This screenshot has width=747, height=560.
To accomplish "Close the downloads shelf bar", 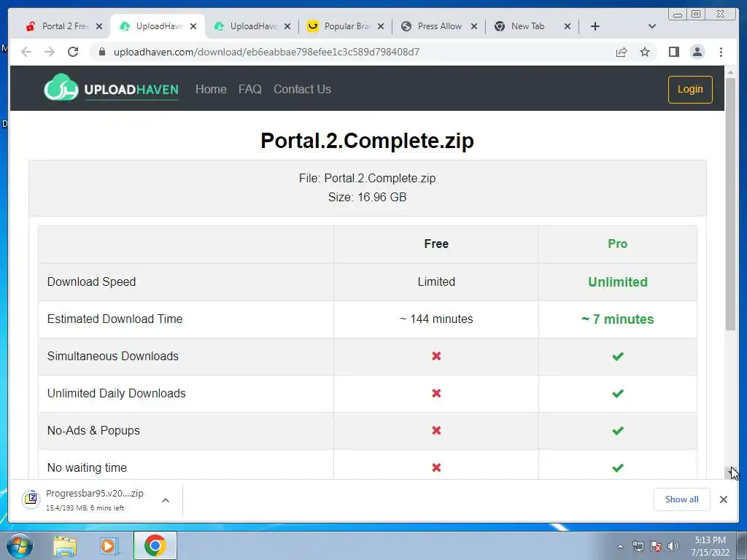I will pyautogui.click(x=723, y=499).
